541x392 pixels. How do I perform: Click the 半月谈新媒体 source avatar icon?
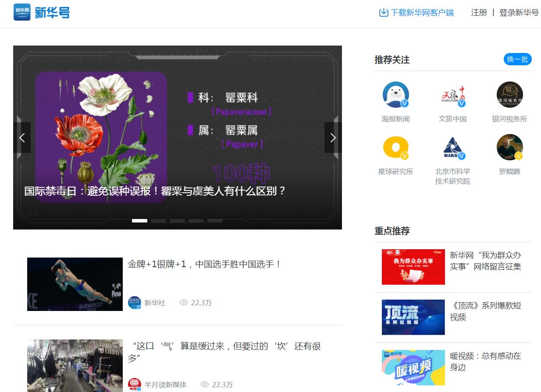tap(135, 385)
